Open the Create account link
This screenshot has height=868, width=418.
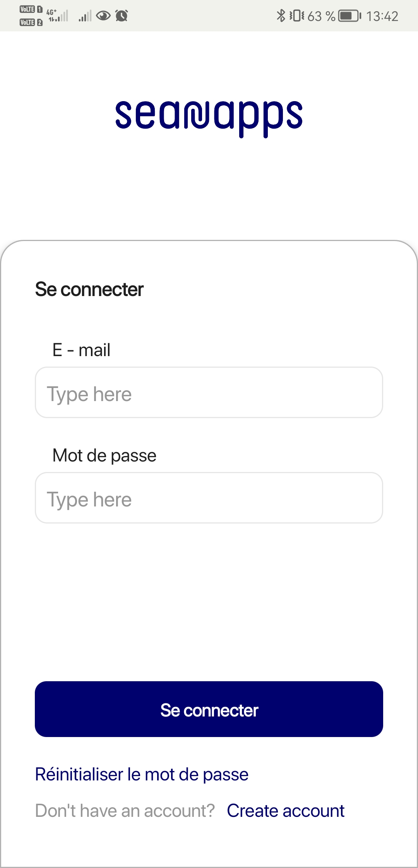(286, 811)
